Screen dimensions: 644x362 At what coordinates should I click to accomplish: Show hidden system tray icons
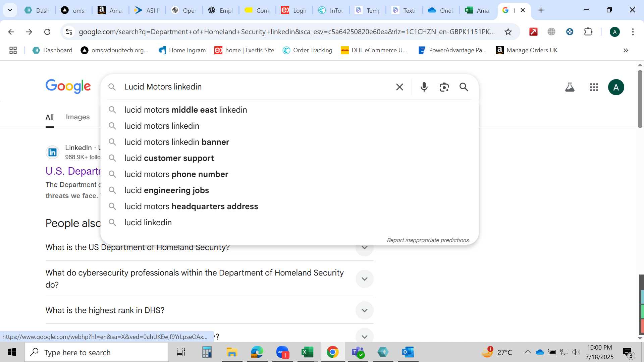(528, 352)
